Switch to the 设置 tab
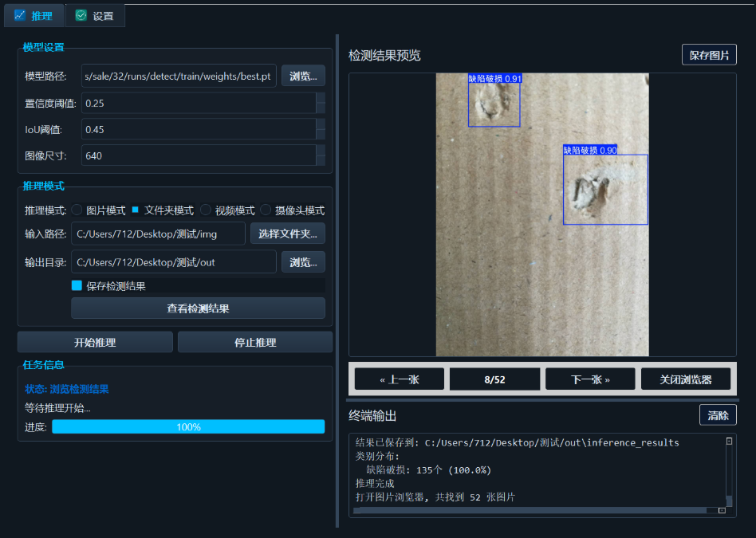Image resolution: width=756 pixels, height=538 pixels. pyautogui.click(x=94, y=14)
